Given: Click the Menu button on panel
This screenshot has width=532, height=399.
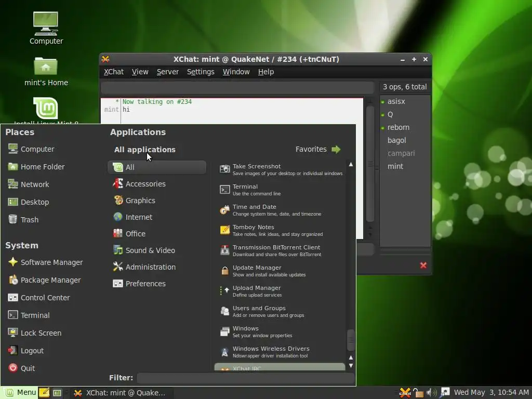Looking at the screenshot, I should tap(19, 393).
